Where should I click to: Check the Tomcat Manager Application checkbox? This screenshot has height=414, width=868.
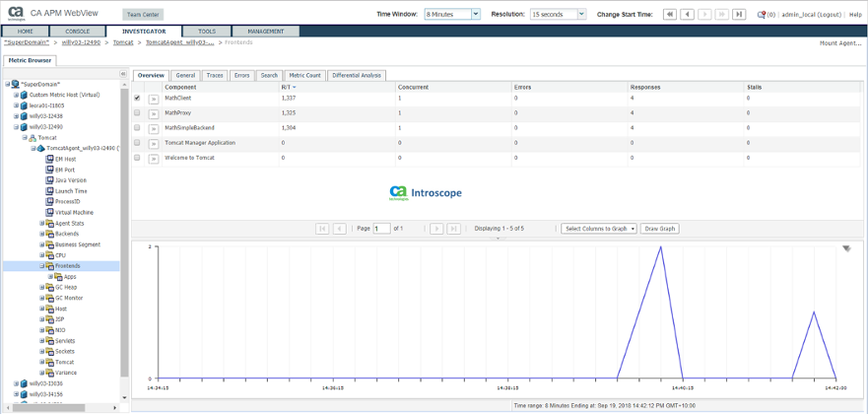pyautogui.click(x=137, y=143)
